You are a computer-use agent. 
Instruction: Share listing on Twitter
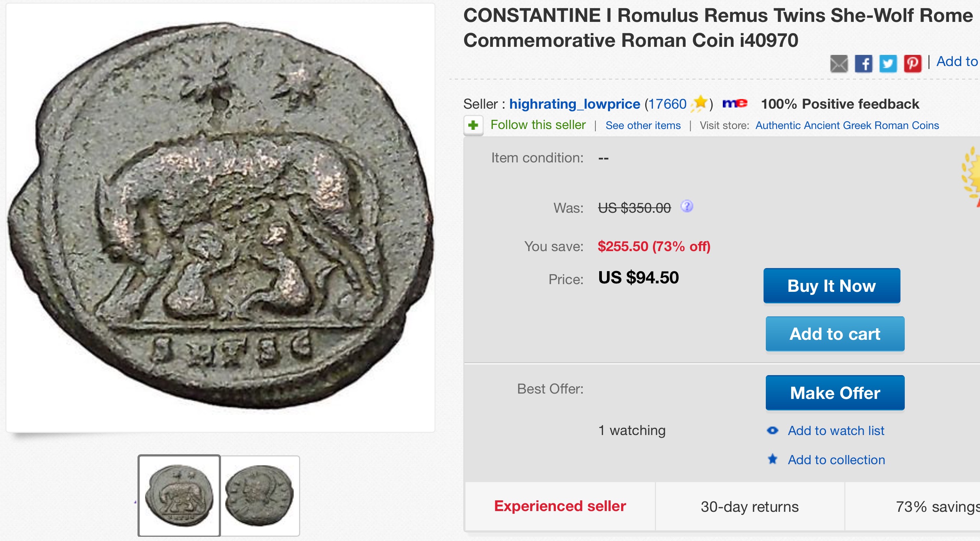coord(888,64)
